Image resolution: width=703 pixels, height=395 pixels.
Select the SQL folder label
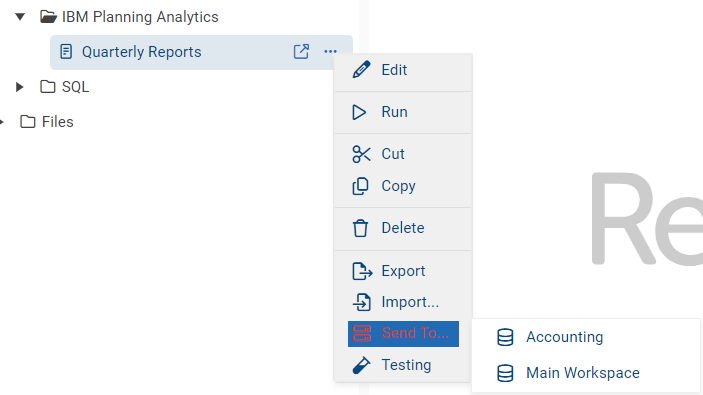(x=75, y=87)
